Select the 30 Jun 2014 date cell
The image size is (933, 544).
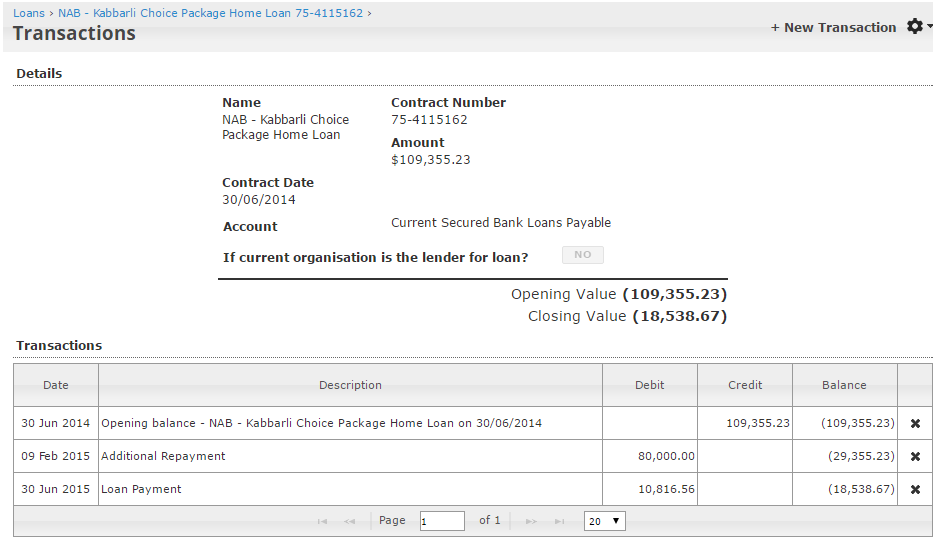coord(55,423)
